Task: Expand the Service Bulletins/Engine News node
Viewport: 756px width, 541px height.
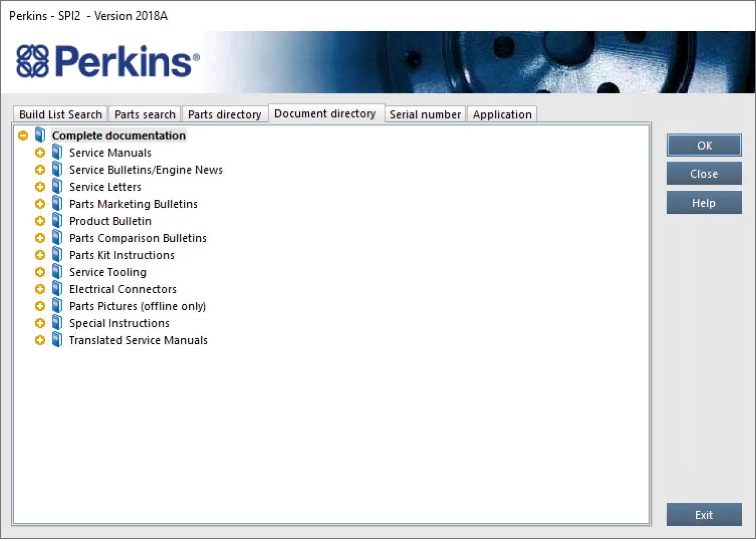Action: pyautogui.click(x=40, y=170)
